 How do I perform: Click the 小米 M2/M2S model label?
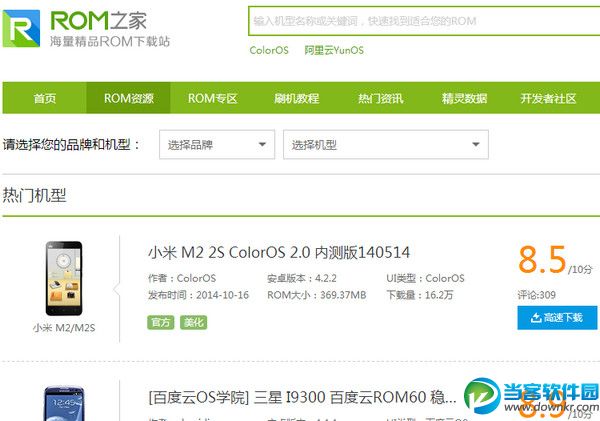(64, 328)
